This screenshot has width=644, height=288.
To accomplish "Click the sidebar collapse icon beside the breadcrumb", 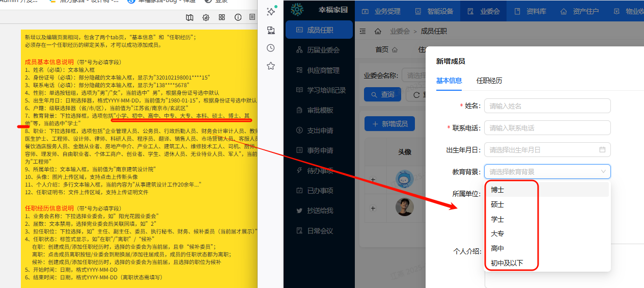I will [x=362, y=31].
